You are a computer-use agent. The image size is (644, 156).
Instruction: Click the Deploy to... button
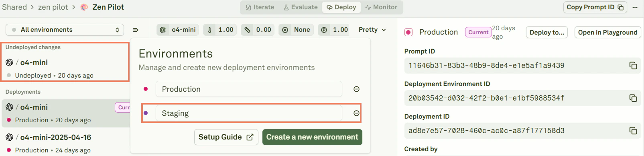pyautogui.click(x=547, y=33)
